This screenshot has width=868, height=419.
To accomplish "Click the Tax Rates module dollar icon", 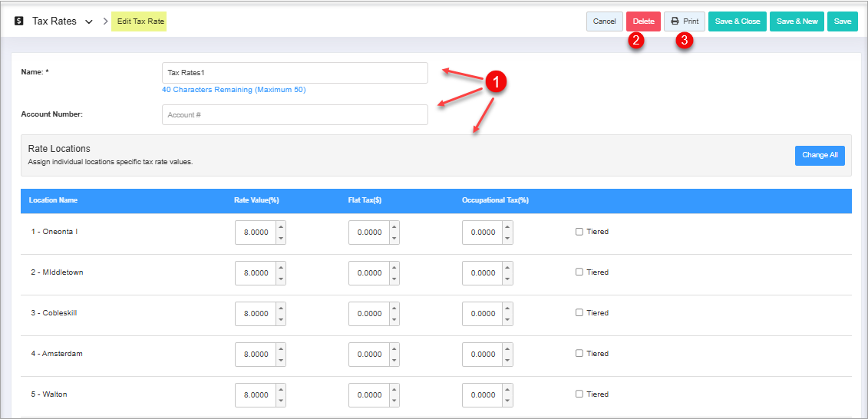I will pyautogui.click(x=19, y=21).
